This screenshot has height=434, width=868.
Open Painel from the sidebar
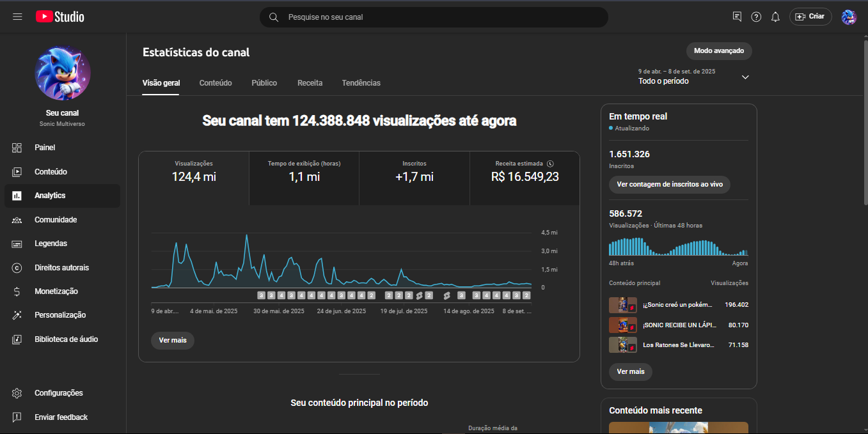point(45,148)
